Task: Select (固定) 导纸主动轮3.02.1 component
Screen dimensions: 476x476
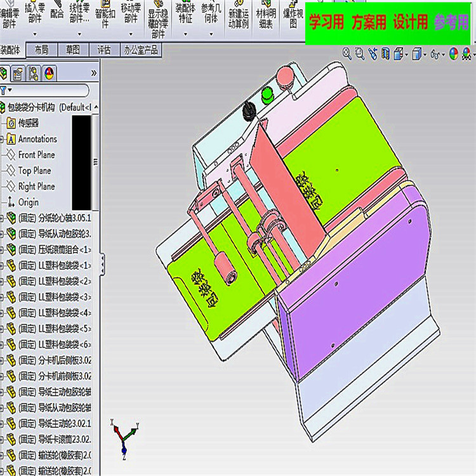Action: point(49,423)
